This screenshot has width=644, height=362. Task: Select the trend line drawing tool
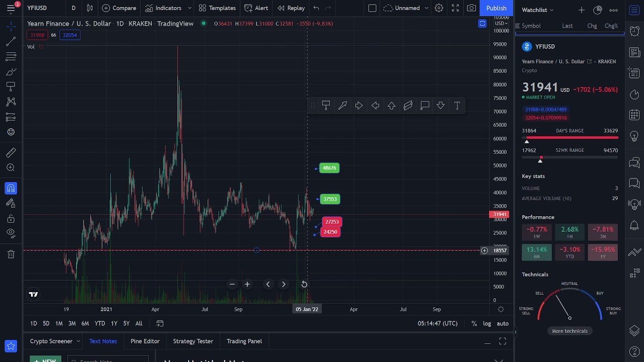11,41
